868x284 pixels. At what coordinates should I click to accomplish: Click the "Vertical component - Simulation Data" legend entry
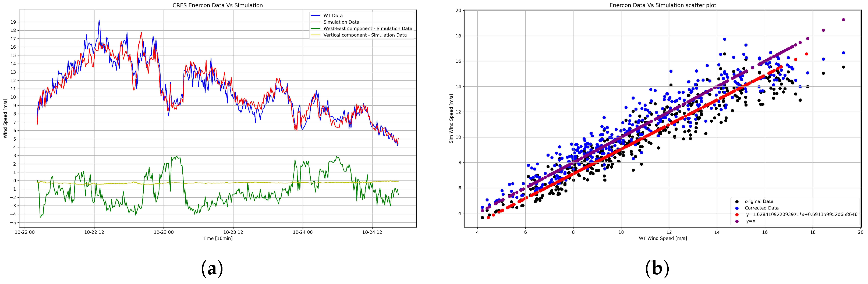(x=365, y=35)
